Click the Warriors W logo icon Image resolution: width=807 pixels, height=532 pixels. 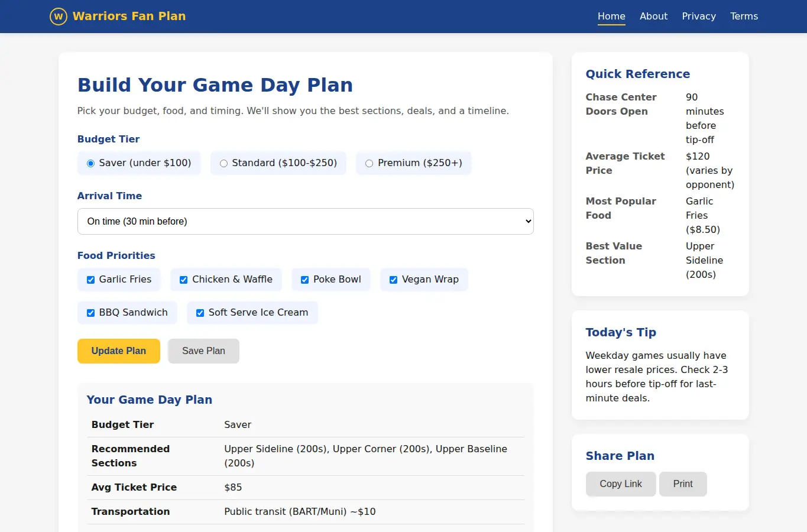click(58, 17)
